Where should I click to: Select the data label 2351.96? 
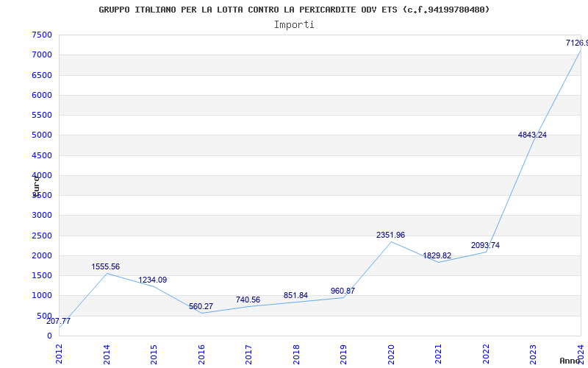point(391,235)
